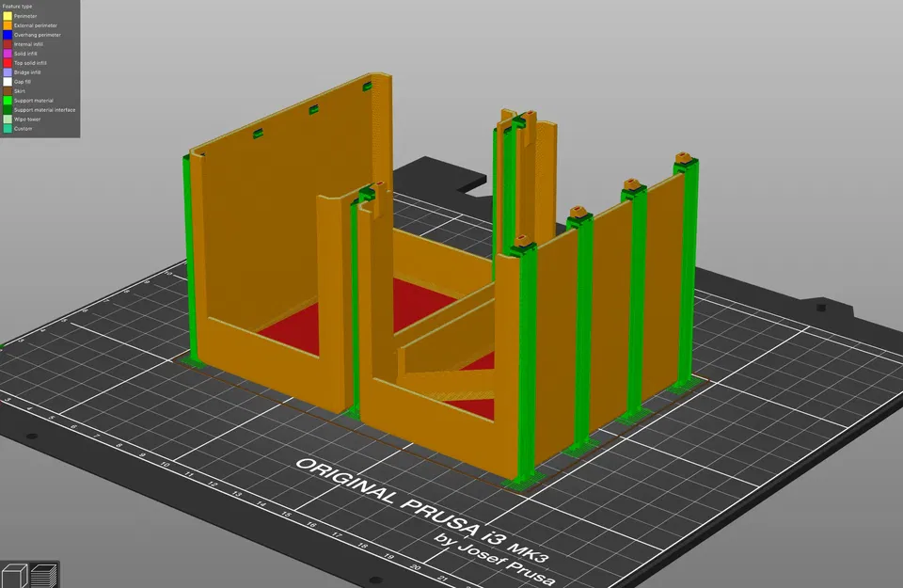Click the teal Custom swatch
Viewport: 903px width, 588px height.
[8, 129]
